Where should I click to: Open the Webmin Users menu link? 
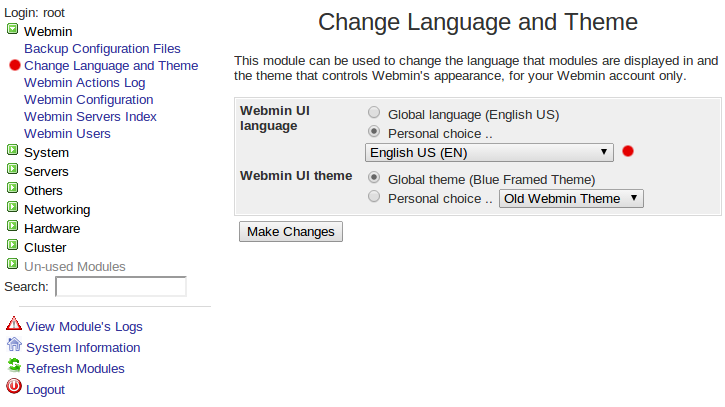68,134
